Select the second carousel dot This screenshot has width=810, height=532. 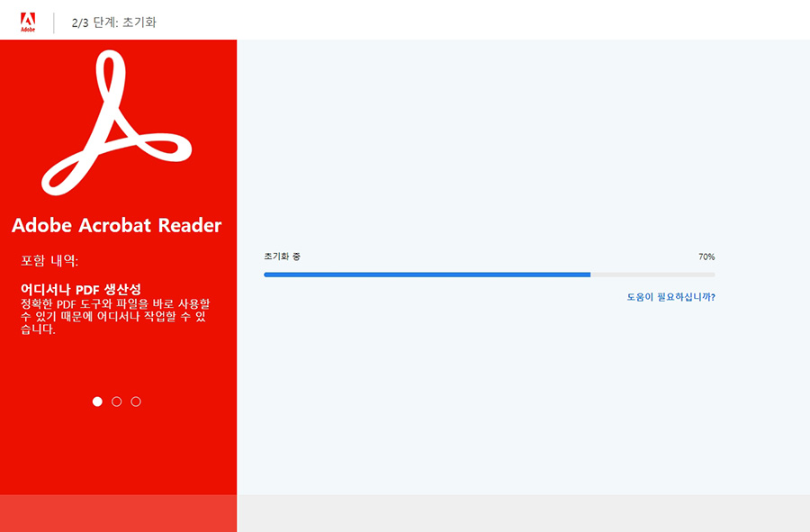tap(117, 401)
